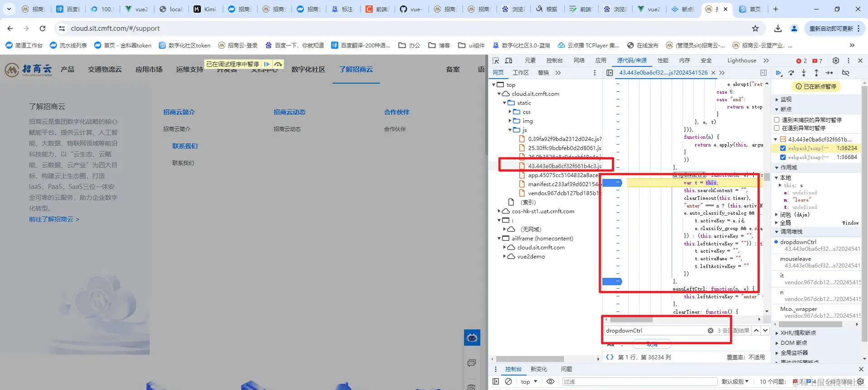Deactivate breakpoints icon
This screenshot has height=390, width=868.
point(845,73)
